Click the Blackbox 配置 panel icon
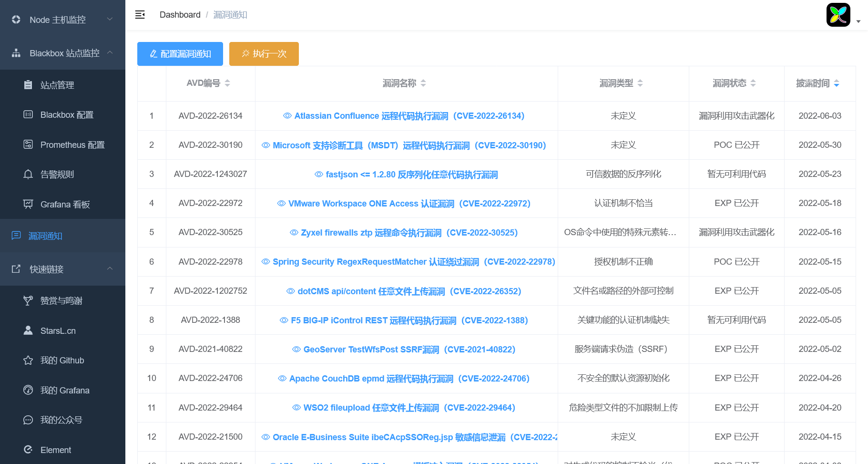This screenshot has width=868, height=464. point(28,114)
